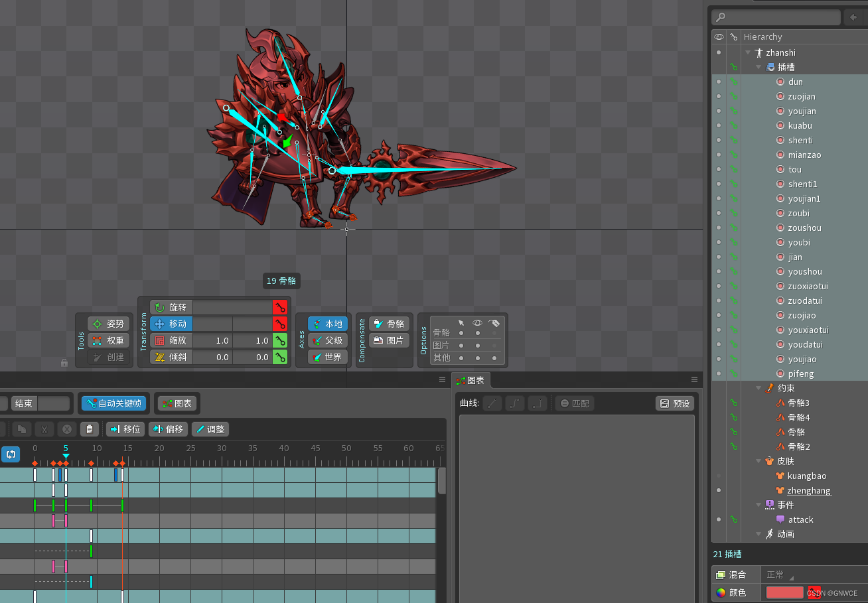Click the 偏移 offset button
Image resolution: width=868 pixels, height=603 pixels.
click(x=168, y=429)
